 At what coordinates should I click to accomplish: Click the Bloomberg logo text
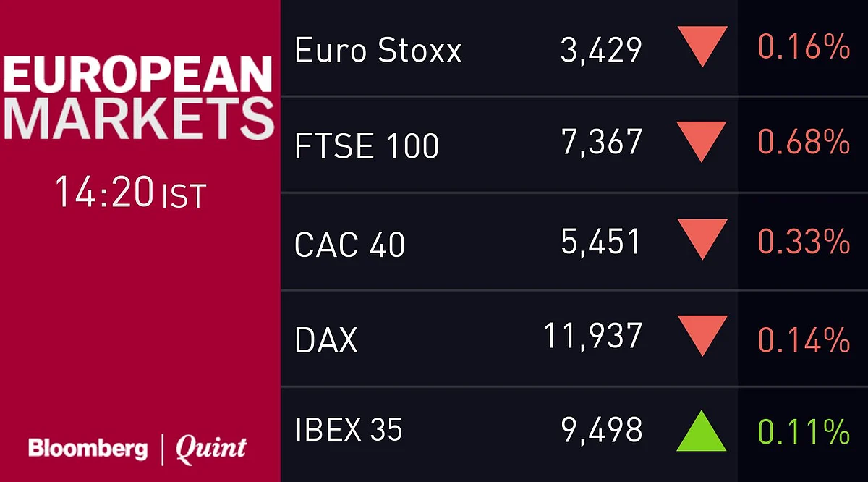click(87, 449)
